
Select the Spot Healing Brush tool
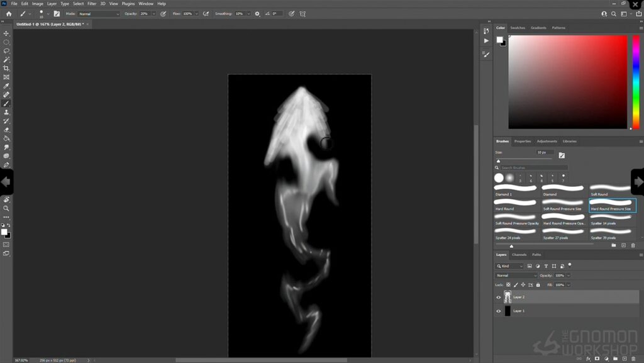click(x=6, y=94)
